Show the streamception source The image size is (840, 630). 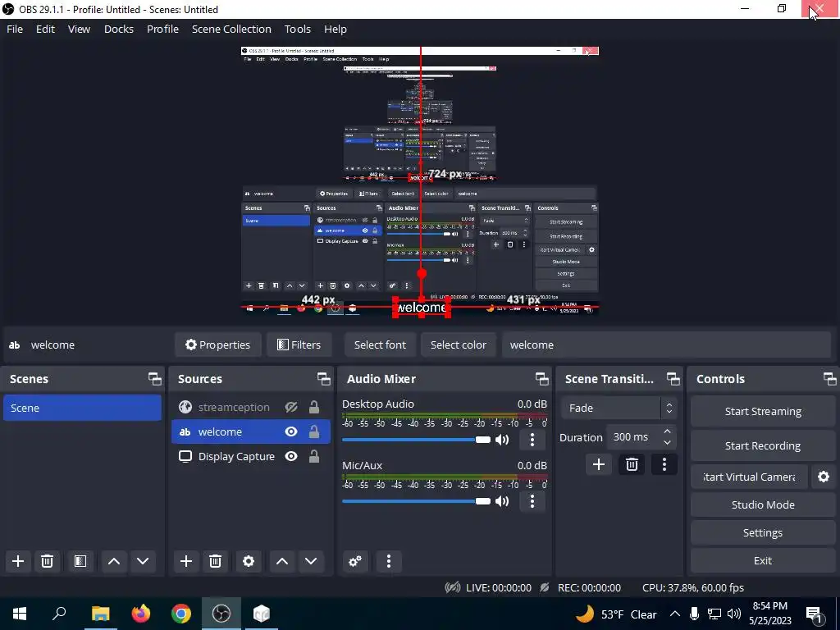[291, 407]
